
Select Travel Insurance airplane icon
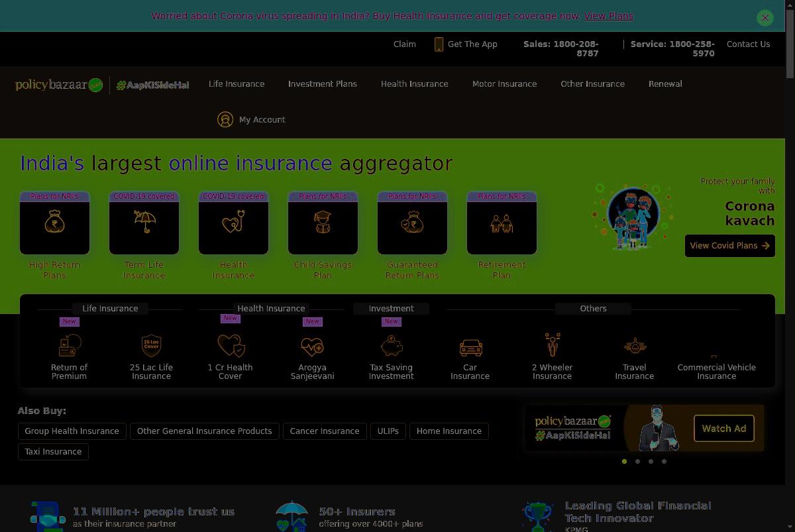click(635, 346)
